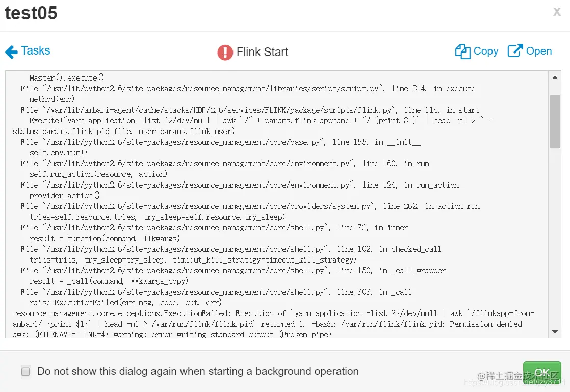Click the 'Permission denied' error line
570x392 pixels.
coord(267,324)
